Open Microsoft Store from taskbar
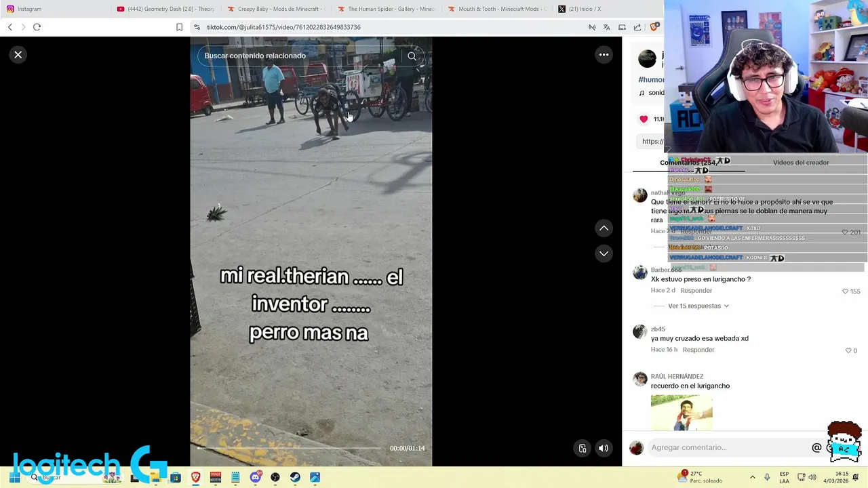Viewport: 868px width, 488px height. pyautogui.click(x=176, y=477)
